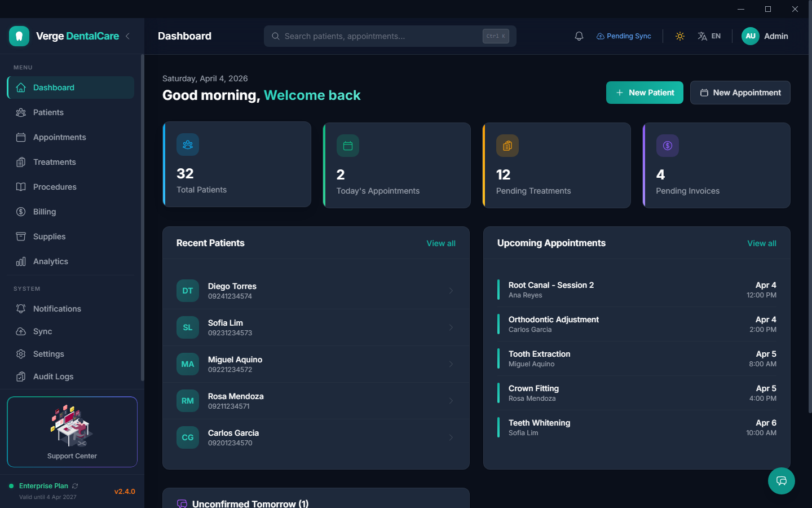Click the Audit Logs clipboard icon

point(21,376)
